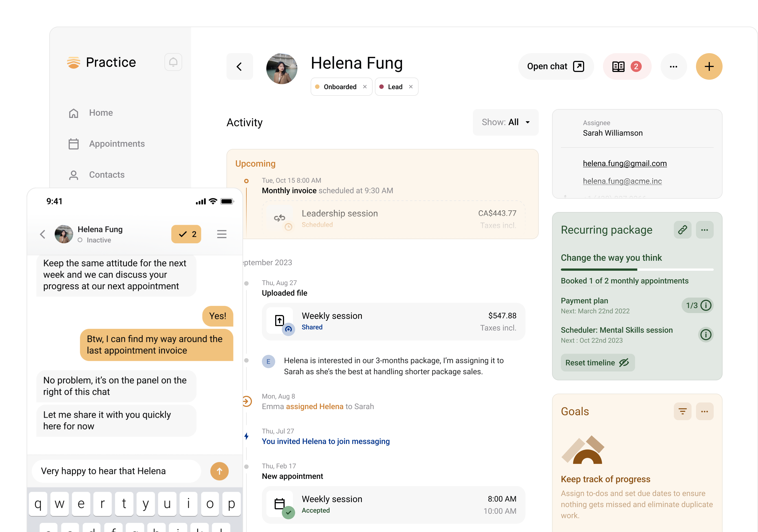Open the header three-dots more menu
The image size is (758, 532).
(x=673, y=66)
